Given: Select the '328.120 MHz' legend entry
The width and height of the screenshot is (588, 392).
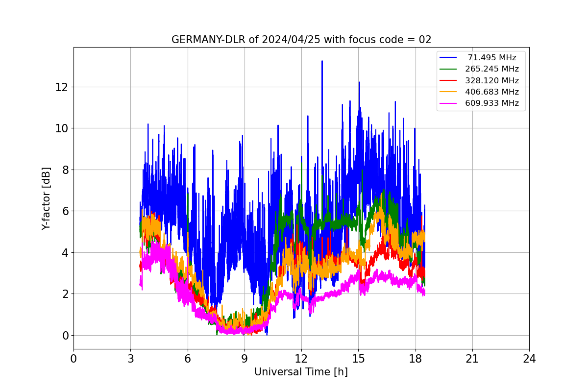Looking at the screenshot, I should click(x=491, y=80).
